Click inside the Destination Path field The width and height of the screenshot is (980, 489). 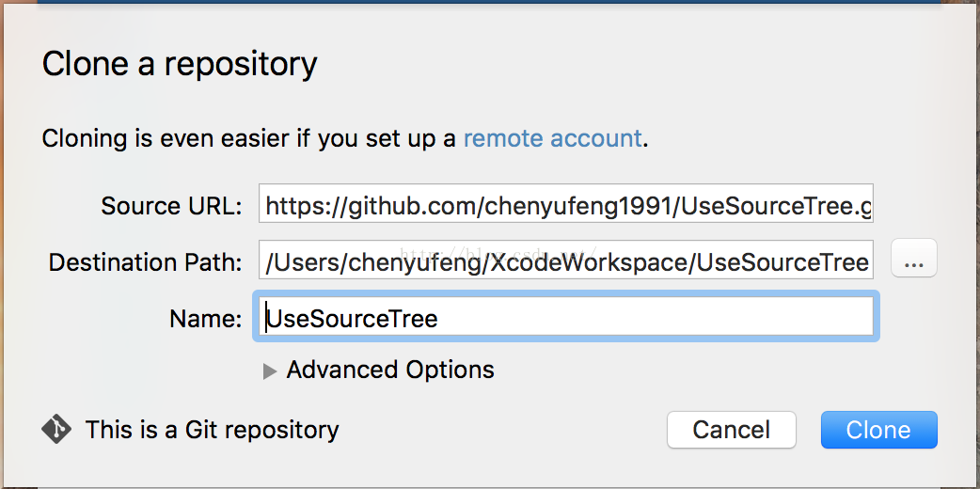pos(565,262)
